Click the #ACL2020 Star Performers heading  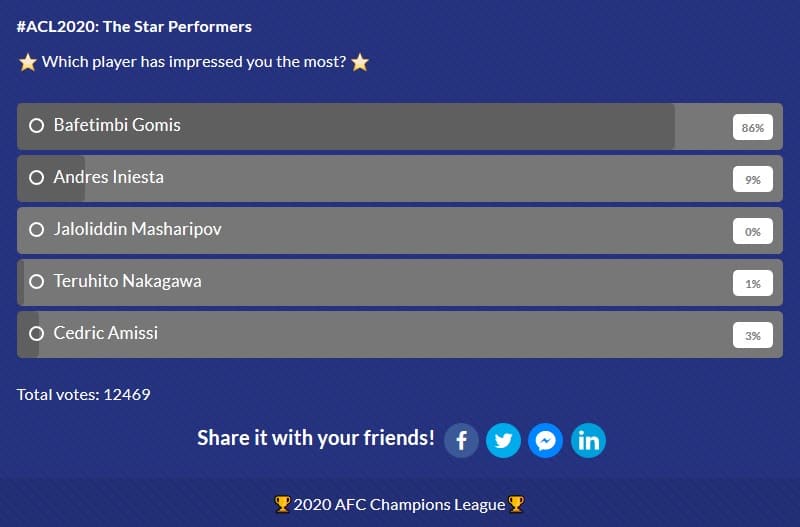point(134,27)
